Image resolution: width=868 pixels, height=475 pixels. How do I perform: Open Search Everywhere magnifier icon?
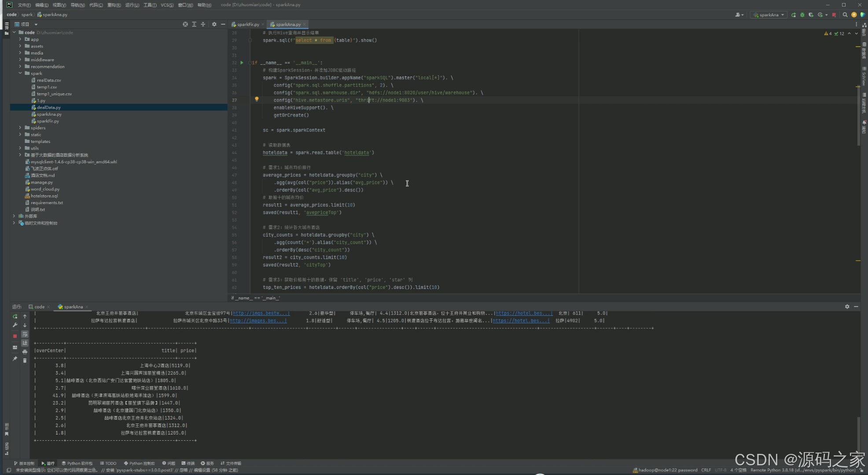tap(845, 15)
